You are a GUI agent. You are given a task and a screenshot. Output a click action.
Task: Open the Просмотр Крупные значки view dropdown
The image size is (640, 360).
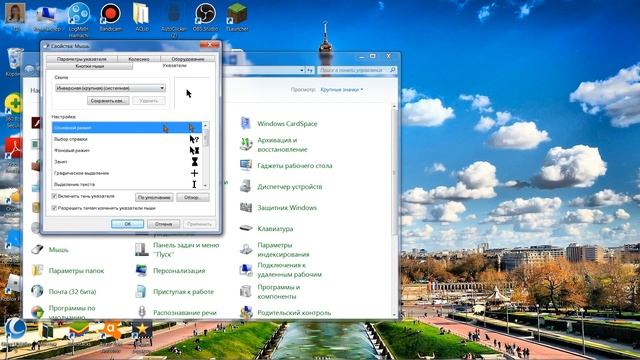(342, 89)
